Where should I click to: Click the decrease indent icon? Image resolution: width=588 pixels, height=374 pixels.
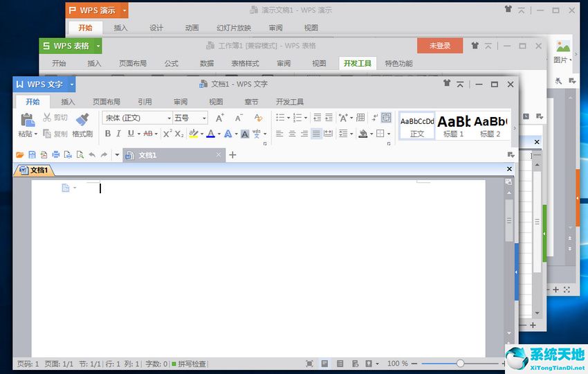pos(318,118)
